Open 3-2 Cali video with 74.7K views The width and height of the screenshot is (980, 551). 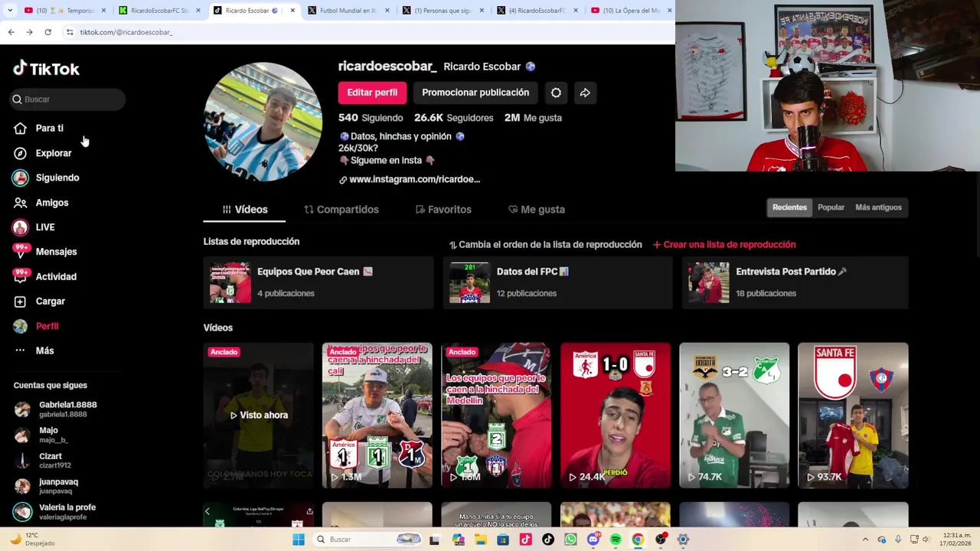click(734, 416)
